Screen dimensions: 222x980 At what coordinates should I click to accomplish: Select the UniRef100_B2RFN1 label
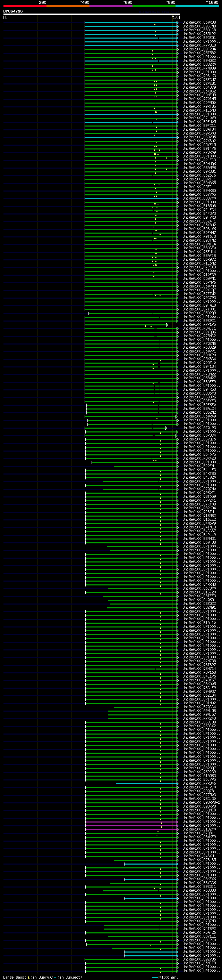199,466
